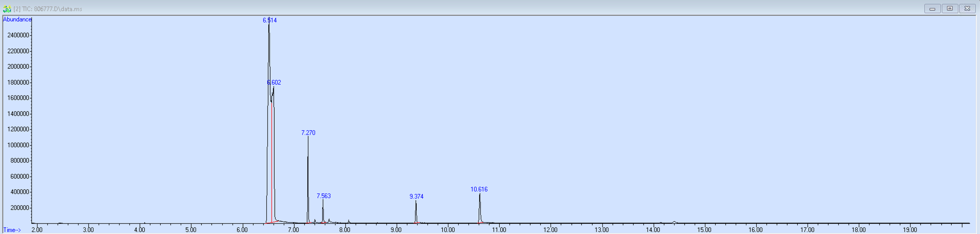Click the Abundance axis label
The width and height of the screenshot is (980, 234).
[x=17, y=20]
